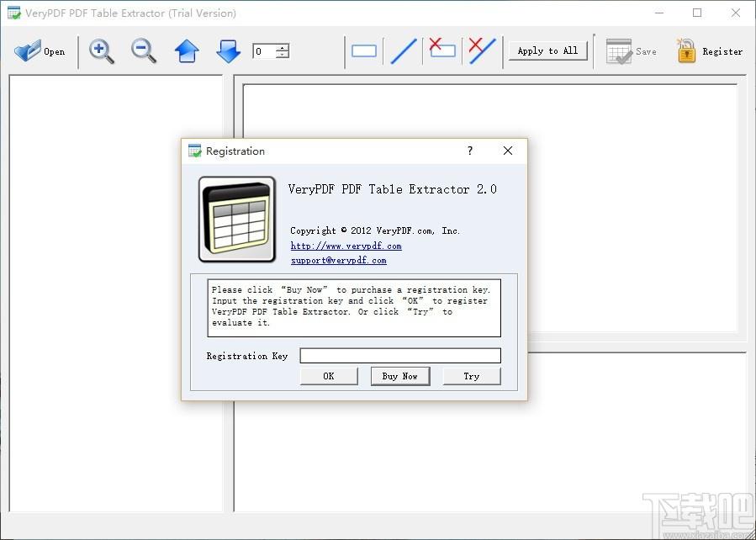Select the delete rectangle tool
The width and height of the screenshot is (756, 540).
click(442, 49)
